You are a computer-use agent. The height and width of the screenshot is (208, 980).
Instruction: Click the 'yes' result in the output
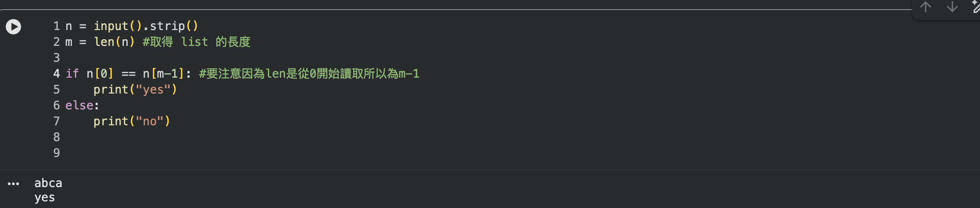pos(44,198)
